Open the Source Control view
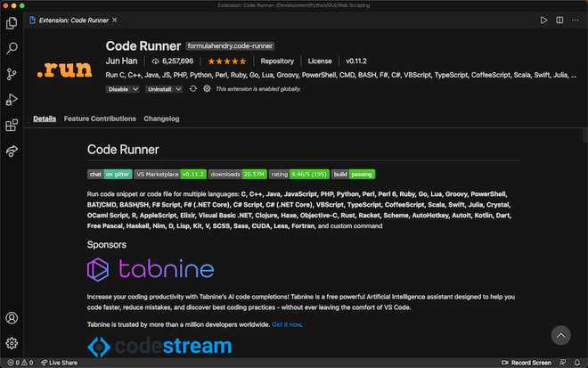The image size is (588, 368). (x=12, y=74)
